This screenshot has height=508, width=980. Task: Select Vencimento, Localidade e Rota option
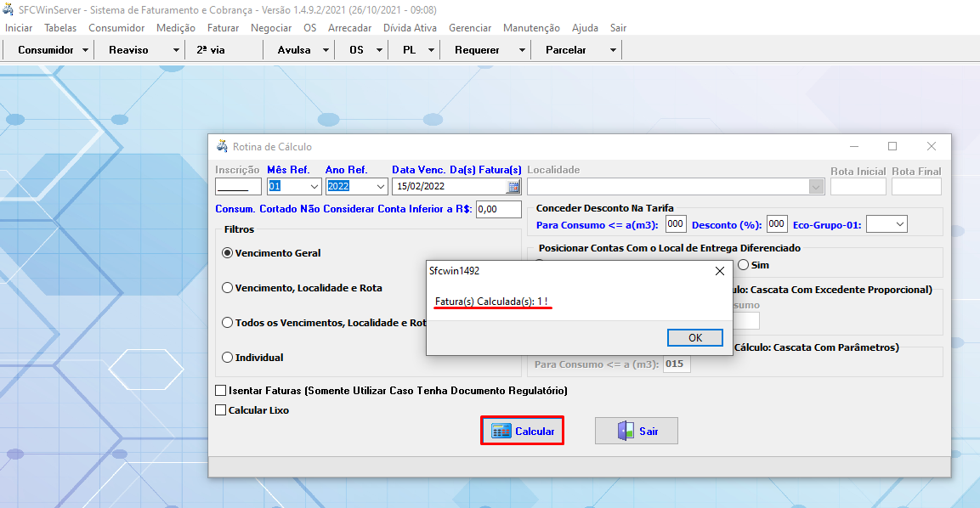point(227,288)
